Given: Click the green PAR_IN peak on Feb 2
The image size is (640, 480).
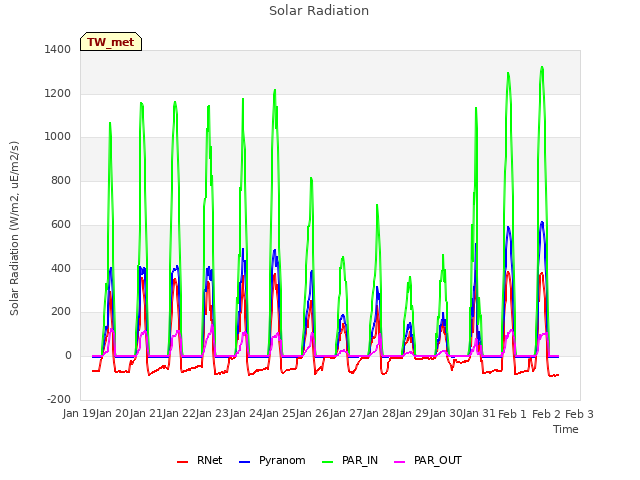Looking at the screenshot, I should point(542,67).
